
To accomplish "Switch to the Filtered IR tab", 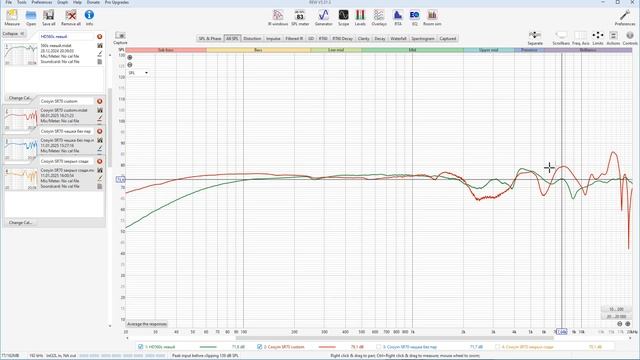I will [x=294, y=38].
